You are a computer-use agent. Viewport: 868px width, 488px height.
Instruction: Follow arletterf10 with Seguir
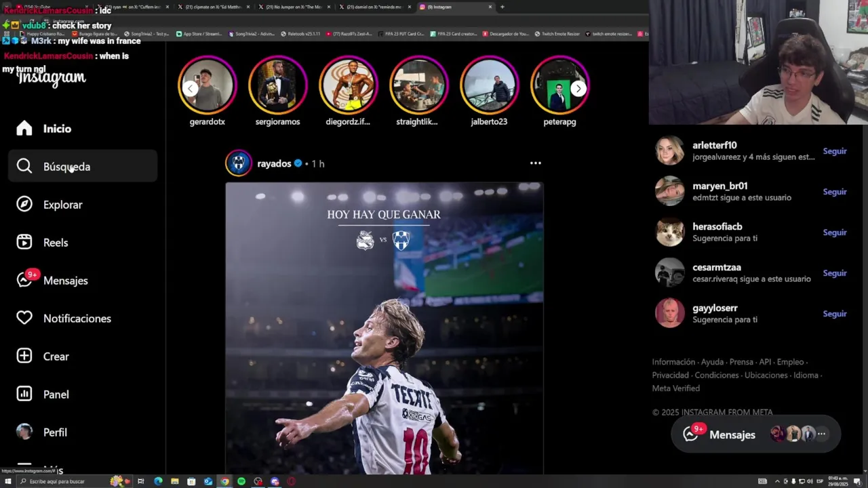(835, 151)
